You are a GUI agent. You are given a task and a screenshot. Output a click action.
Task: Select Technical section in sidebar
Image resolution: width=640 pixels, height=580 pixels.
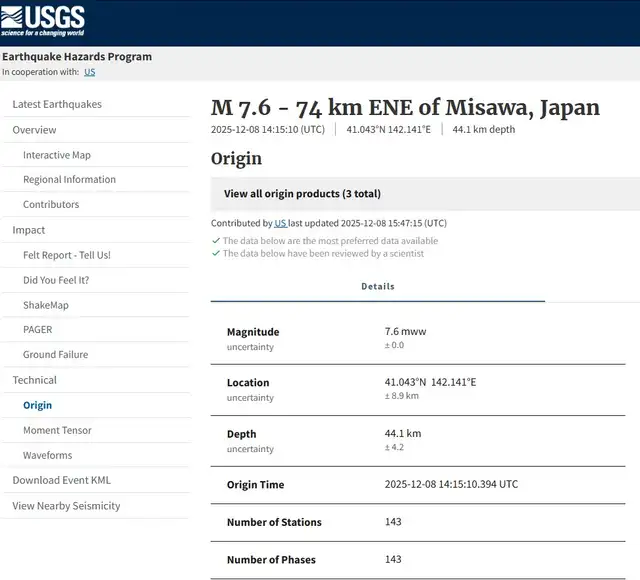pos(35,380)
